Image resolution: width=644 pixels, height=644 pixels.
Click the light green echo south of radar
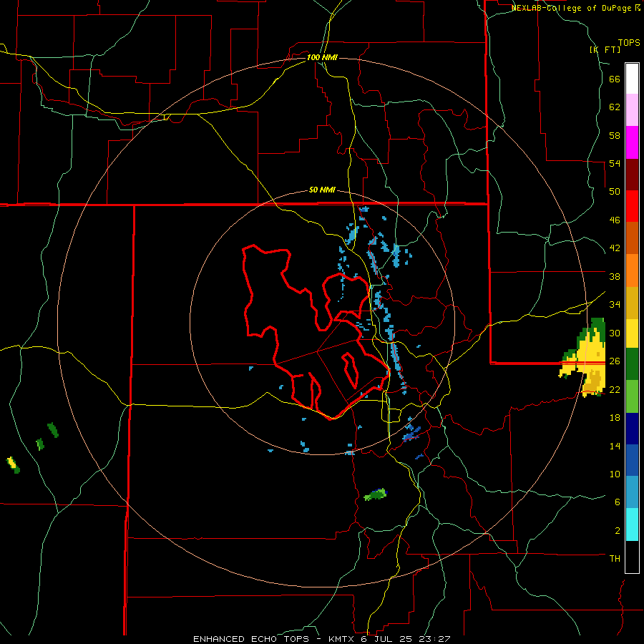tap(376, 494)
